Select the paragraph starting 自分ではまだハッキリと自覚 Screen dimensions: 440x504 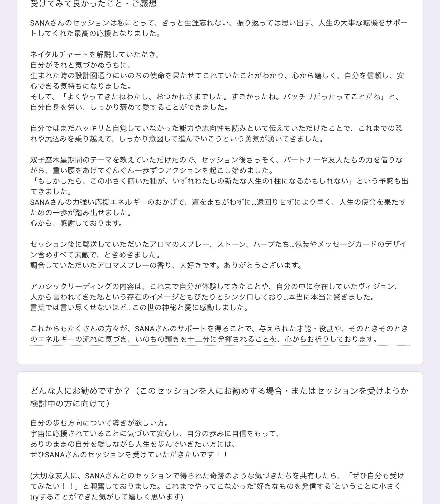tap(217, 134)
